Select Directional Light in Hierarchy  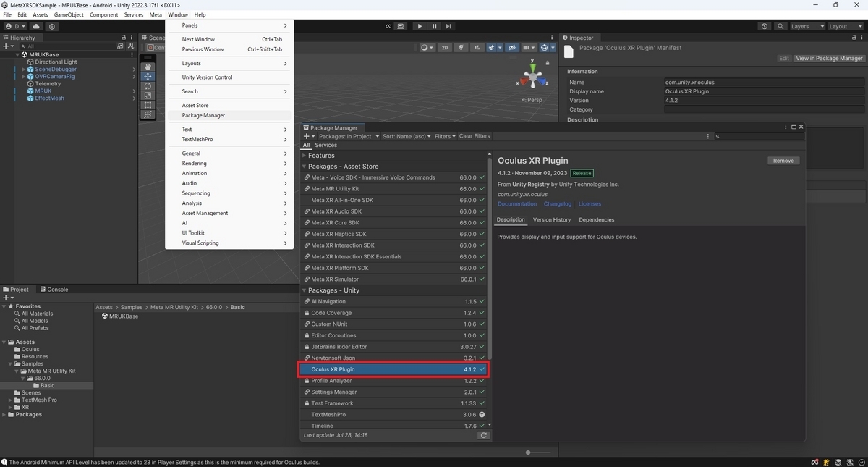56,62
